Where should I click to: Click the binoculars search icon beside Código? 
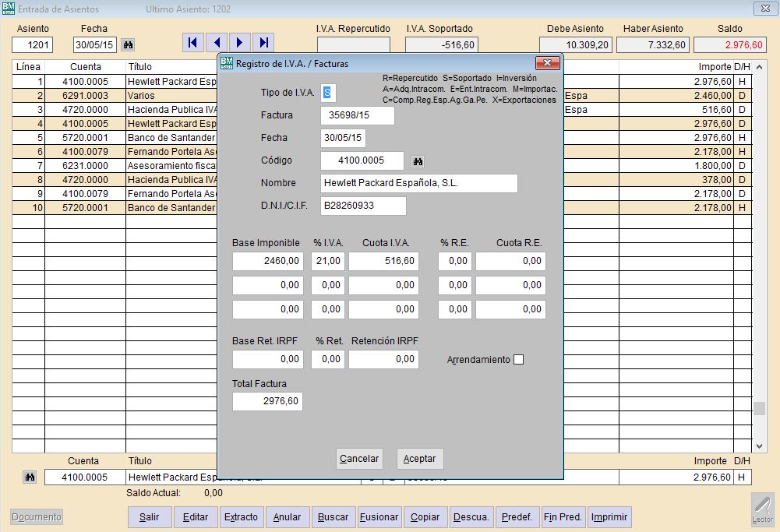coord(418,161)
